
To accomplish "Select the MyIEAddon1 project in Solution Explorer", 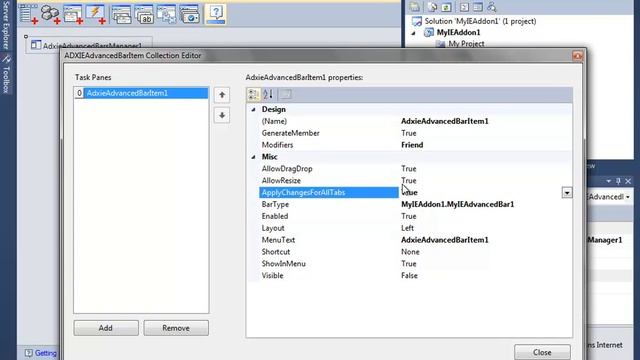I will pos(458,32).
